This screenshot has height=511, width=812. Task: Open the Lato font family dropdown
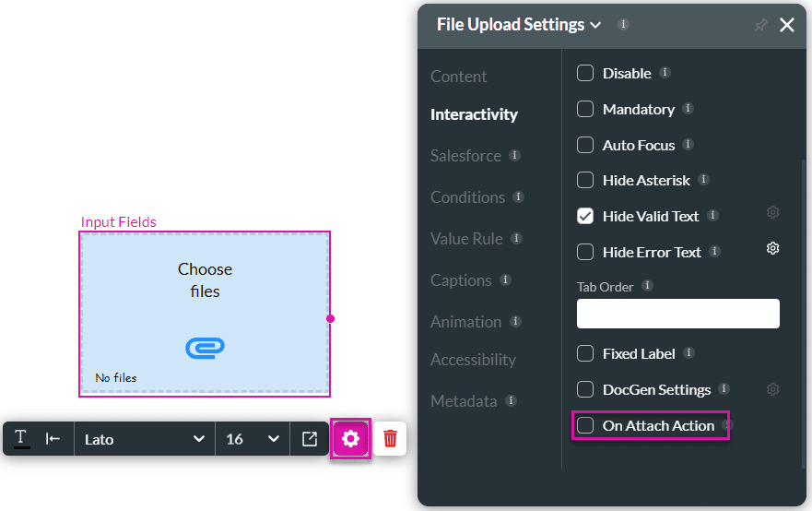tap(145, 439)
